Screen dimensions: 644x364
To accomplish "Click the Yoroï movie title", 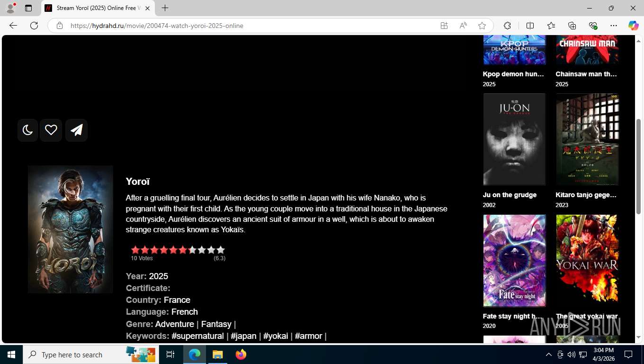I will coord(138,182).
